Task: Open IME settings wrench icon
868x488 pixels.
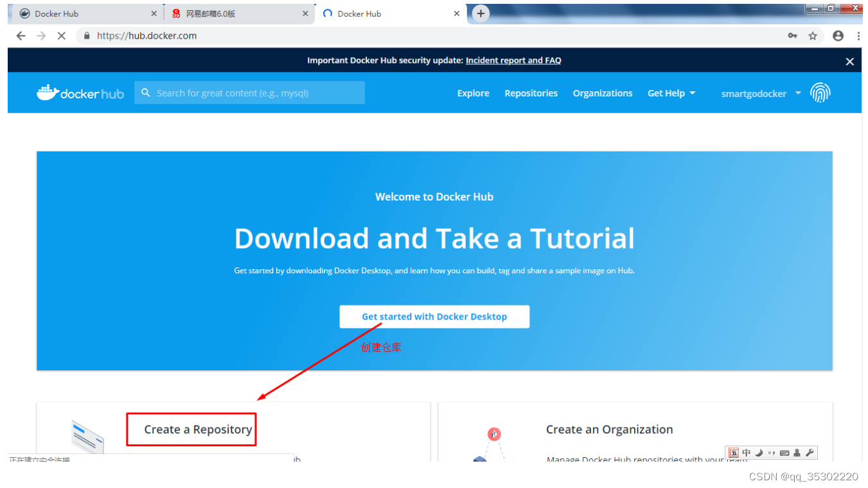Action: click(810, 453)
